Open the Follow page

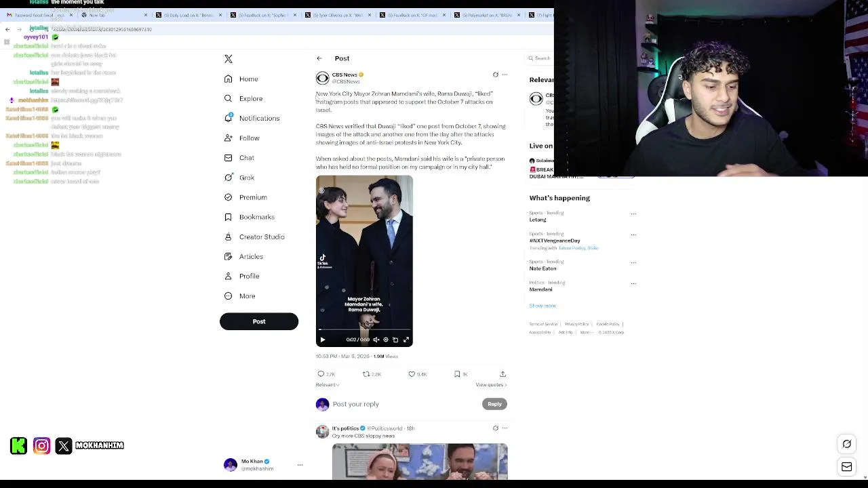click(241, 138)
